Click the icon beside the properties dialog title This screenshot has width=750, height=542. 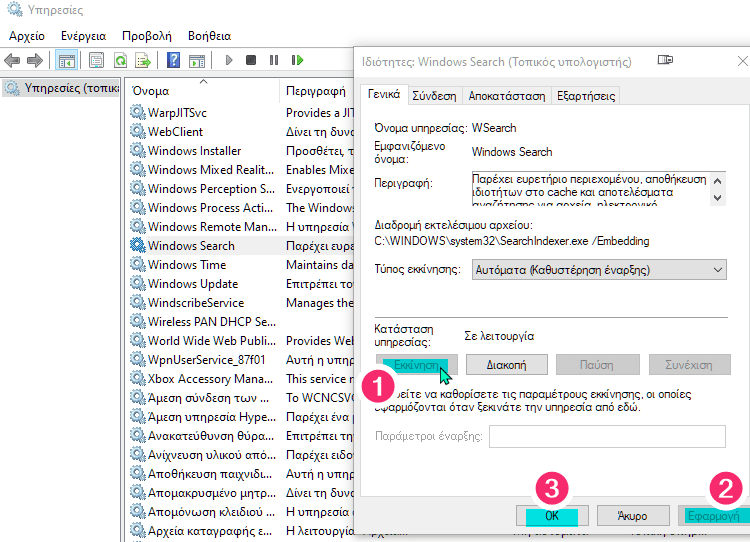665,60
